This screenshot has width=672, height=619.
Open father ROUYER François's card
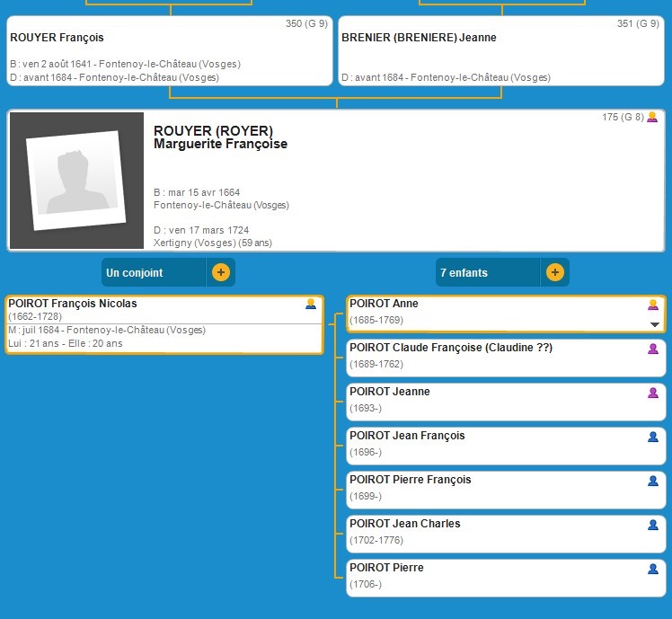click(x=169, y=51)
